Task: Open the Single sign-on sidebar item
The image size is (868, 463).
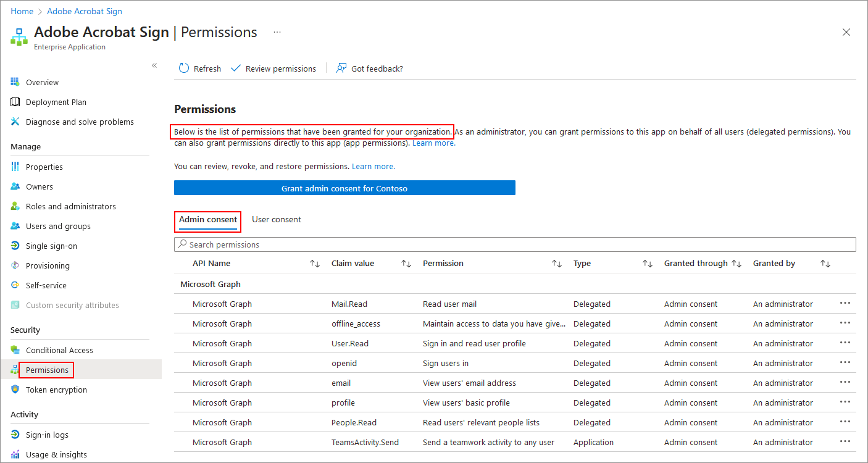Action: [x=51, y=246]
